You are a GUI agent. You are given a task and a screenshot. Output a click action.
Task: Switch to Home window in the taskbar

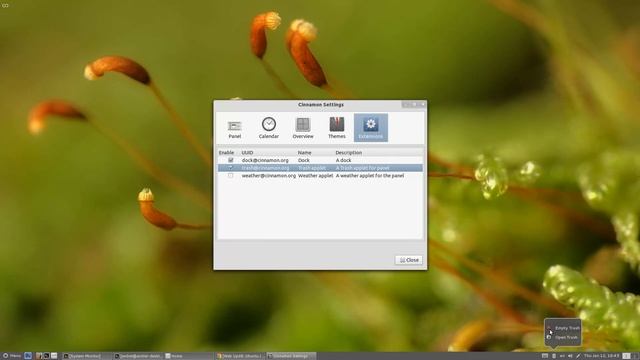[189, 356]
